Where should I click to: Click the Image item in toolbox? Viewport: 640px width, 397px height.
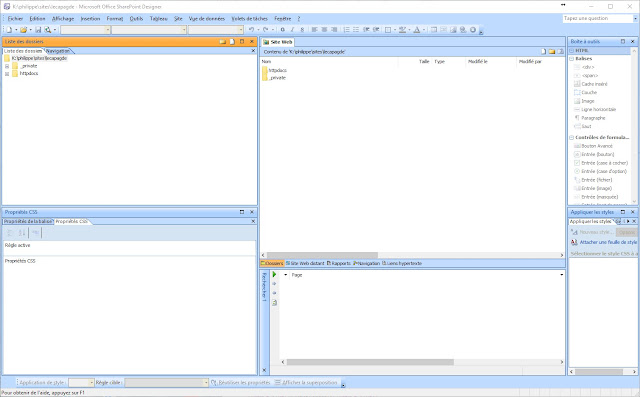[588, 101]
